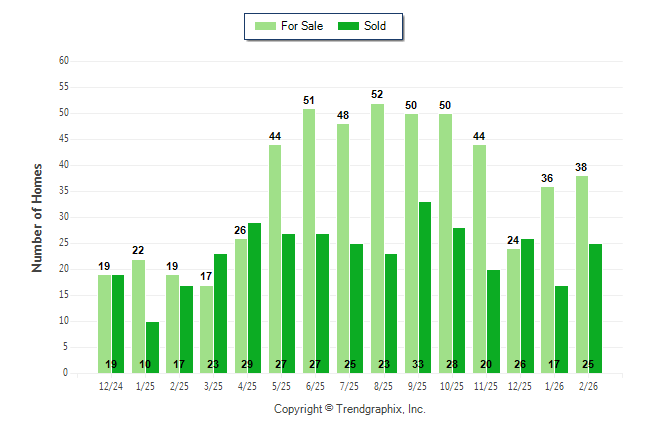Click the 3/25 x-axis label
The width and height of the screenshot is (646, 434).
coord(214,386)
